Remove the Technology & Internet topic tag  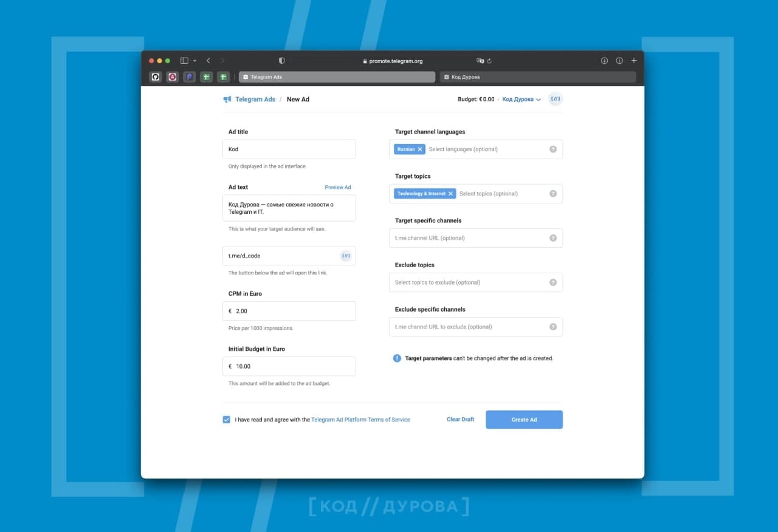[450, 194]
